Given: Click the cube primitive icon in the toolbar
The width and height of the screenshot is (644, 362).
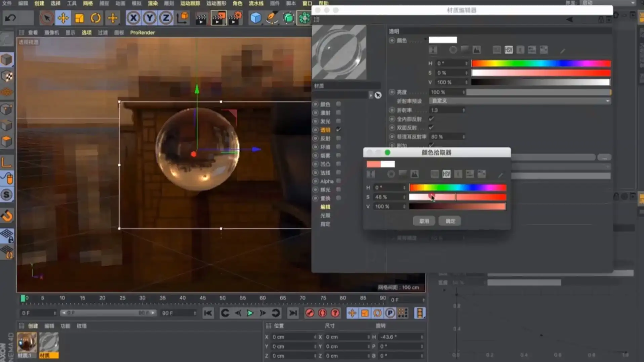Looking at the screenshot, I should pos(256,18).
